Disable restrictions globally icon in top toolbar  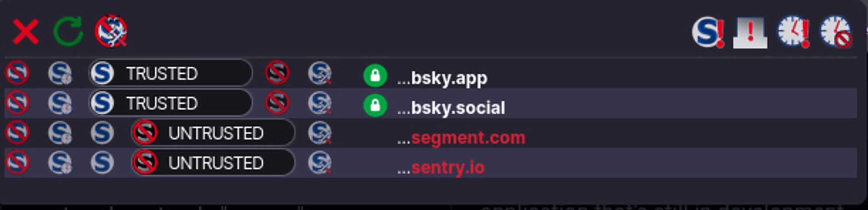click(x=111, y=31)
